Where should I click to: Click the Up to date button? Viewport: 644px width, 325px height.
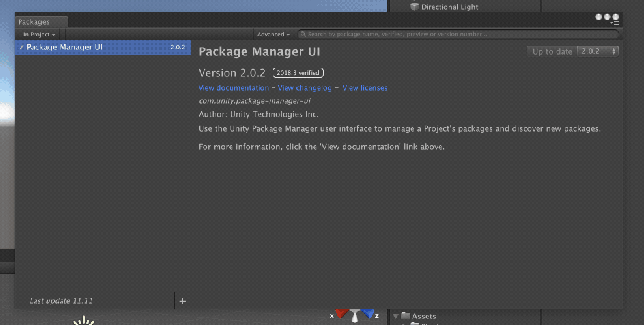click(552, 51)
